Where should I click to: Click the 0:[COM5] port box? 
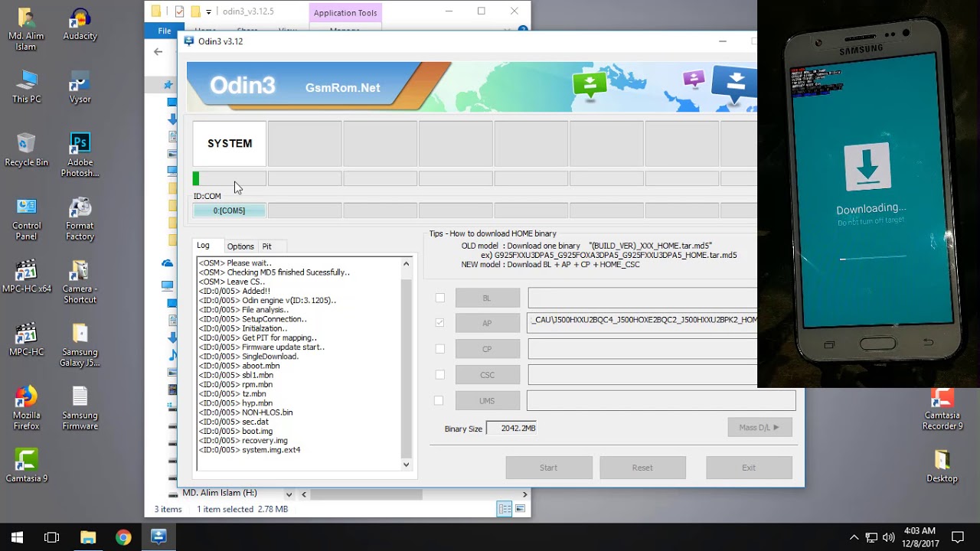(x=229, y=210)
